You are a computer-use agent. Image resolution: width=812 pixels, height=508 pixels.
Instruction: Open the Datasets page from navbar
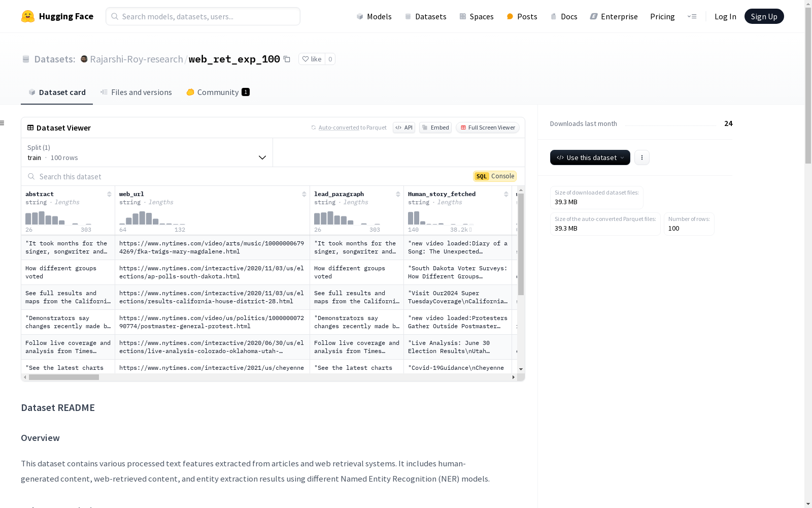pos(425,16)
